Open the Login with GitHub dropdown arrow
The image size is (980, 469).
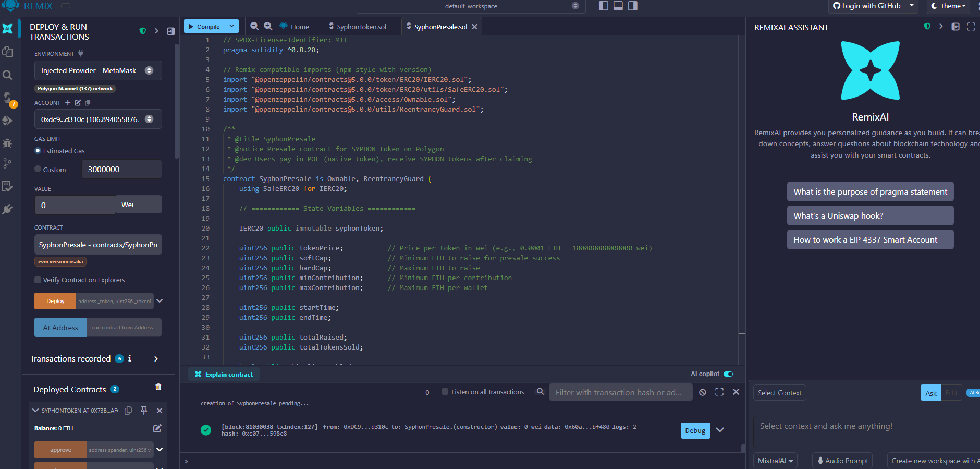pos(912,6)
